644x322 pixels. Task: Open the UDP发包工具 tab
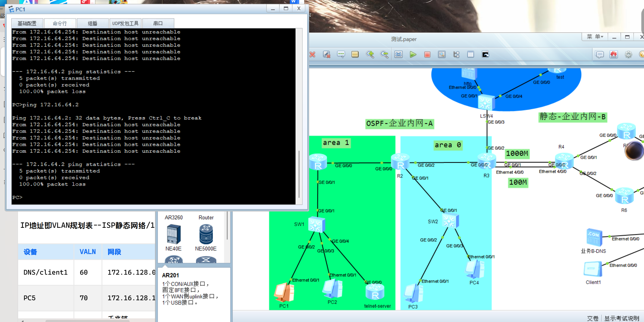(x=125, y=24)
